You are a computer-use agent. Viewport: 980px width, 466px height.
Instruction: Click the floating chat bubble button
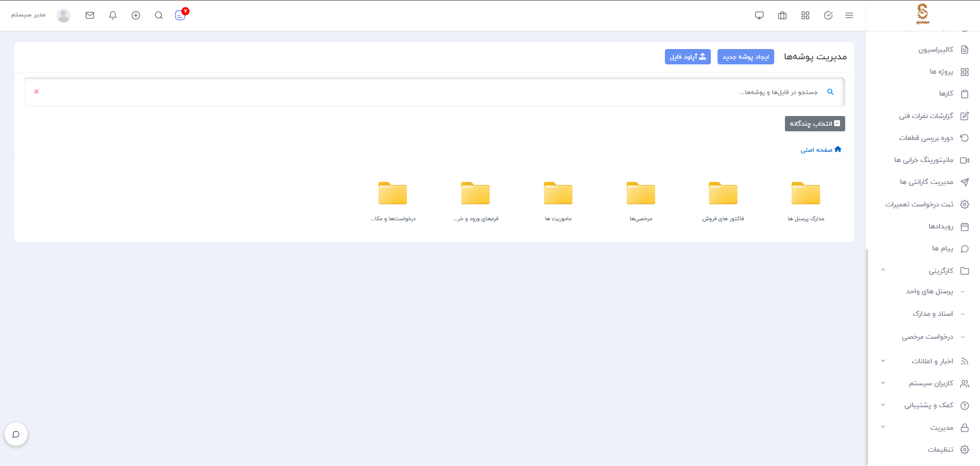pos(16,434)
